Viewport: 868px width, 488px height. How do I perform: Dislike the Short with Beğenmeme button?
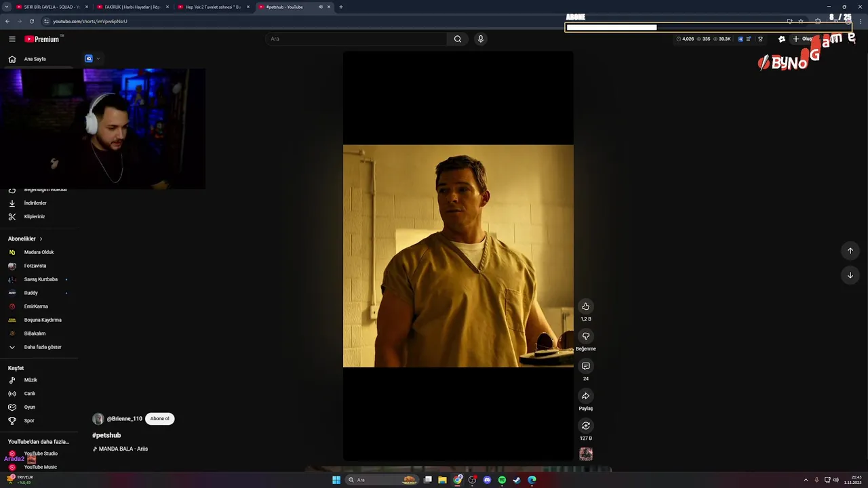586,336
